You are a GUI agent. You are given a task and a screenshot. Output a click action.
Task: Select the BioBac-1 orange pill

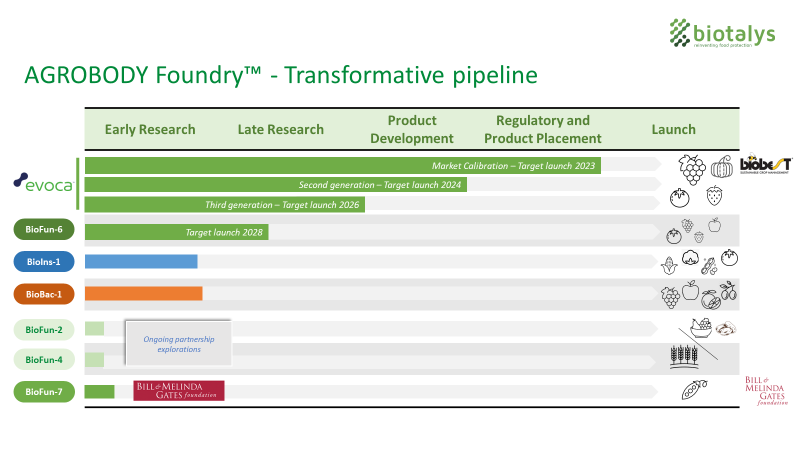tap(44, 294)
